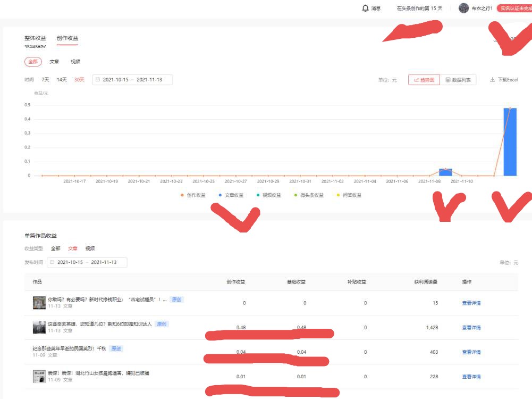Image resolution: width=532 pixels, height=399 pixels.
Task: Open the notification bell icon
Action: click(x=365, y=8)
